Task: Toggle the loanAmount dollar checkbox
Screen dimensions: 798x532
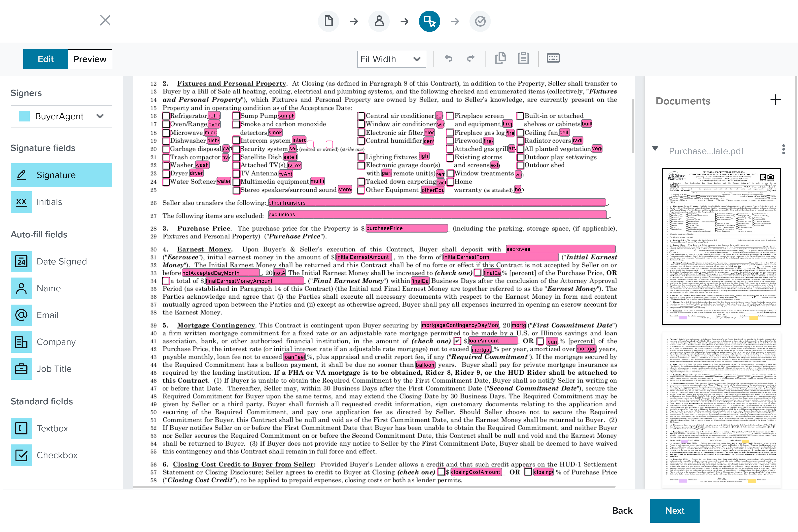Action: pos(457,341)
